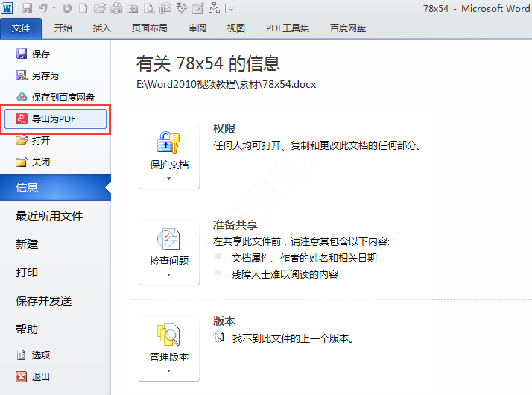Click the Save floppy icon in quick access toolbar
The height and width of the screenshot is (395, 532).
pyautogui.click(x=27, y=8)
